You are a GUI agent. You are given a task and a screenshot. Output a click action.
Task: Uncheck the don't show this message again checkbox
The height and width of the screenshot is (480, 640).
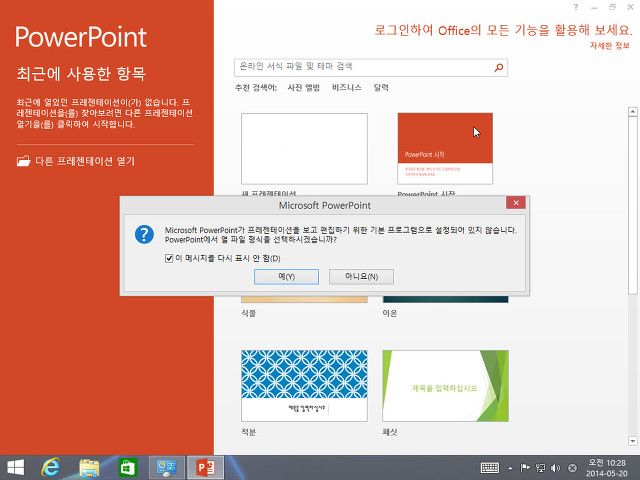169,258
